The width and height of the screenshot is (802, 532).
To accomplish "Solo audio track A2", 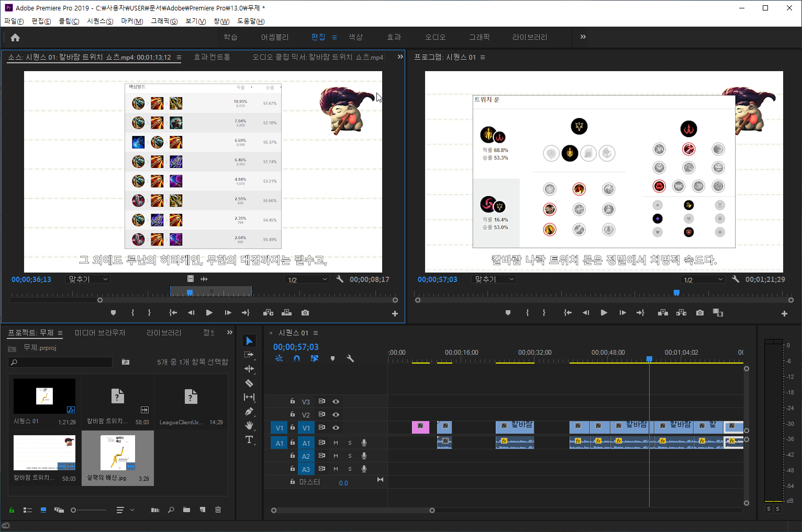I will 350,456.
